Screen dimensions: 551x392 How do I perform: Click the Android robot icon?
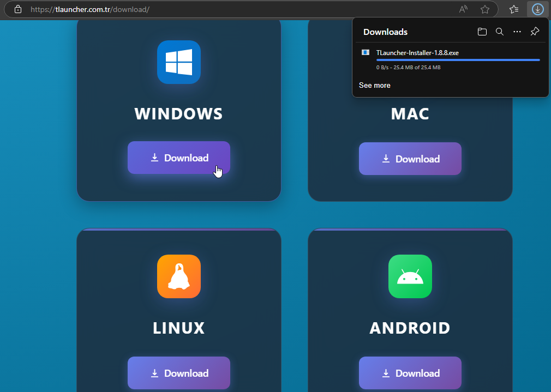[410, 276]
